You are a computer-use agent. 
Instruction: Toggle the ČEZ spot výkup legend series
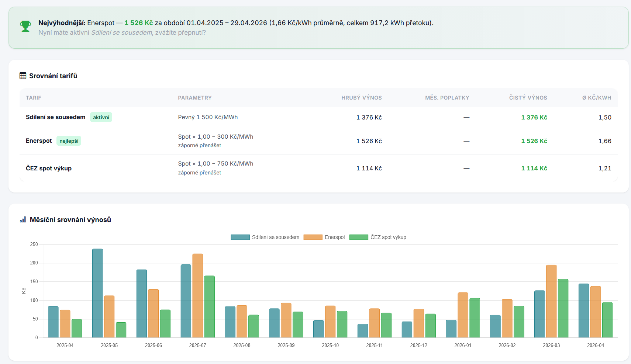(x=388, y=237)
